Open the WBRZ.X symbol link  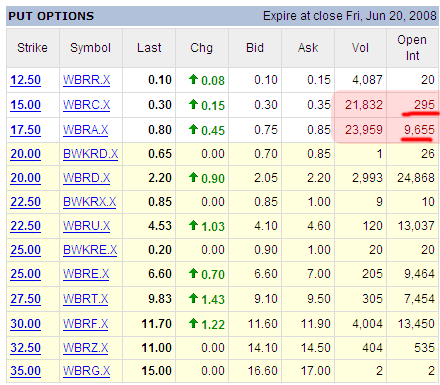pos(85,348)
